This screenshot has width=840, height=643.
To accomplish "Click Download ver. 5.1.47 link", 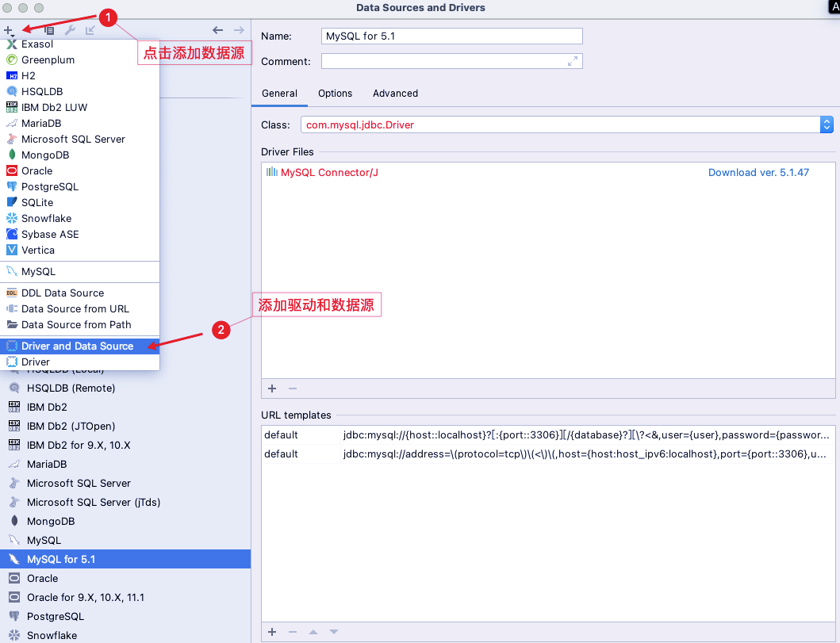I will 758,172.
